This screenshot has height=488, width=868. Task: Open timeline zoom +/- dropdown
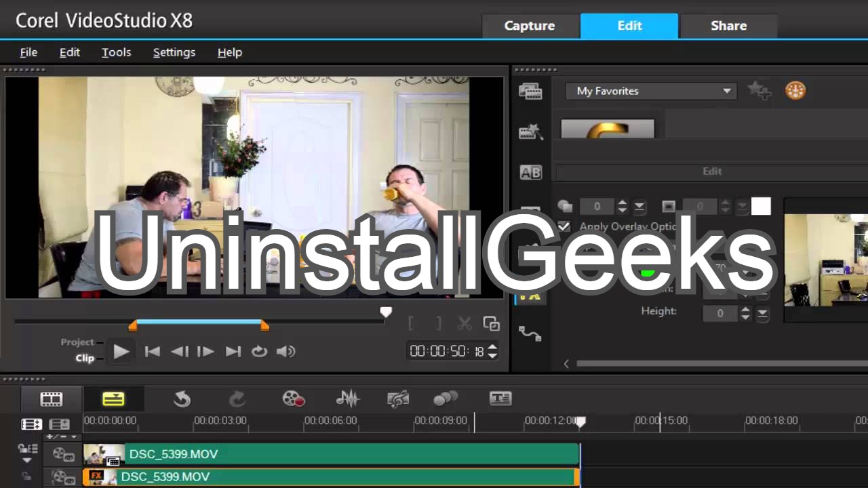coord(63,437)
